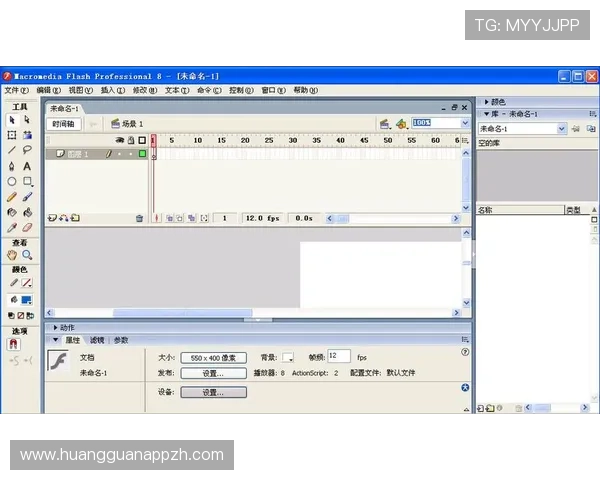Switch to the 参数 tab
600x480 pixels.
tap(121, 340)
